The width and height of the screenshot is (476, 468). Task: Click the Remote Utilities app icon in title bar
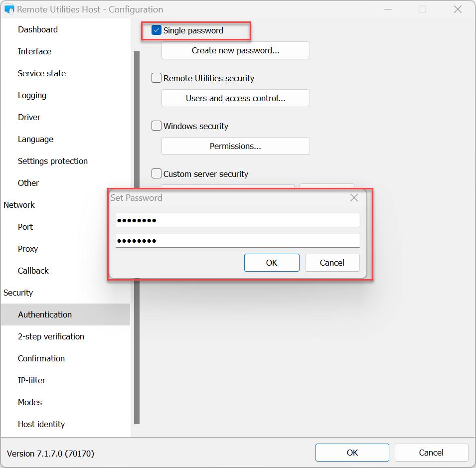tap(9, 9)
